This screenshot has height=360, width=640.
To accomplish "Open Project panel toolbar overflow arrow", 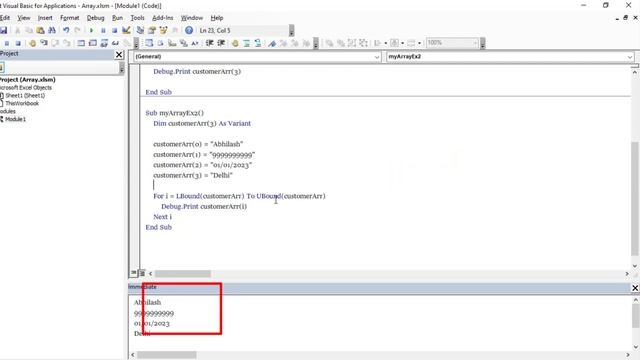I will pos(122,68).
